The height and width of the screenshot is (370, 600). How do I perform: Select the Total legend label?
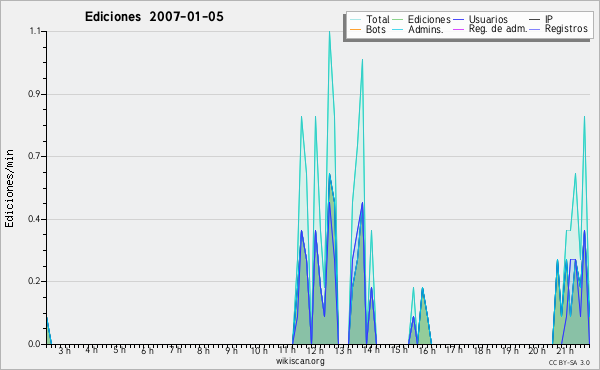pos(378,19)
